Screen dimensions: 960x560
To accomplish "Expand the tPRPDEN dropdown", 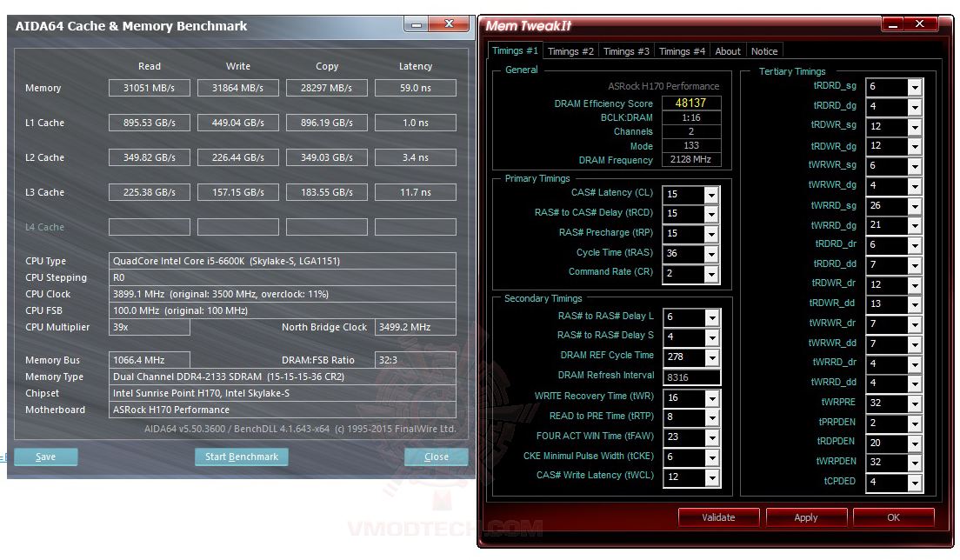I will pyautogui.click(x=915, y=424).
